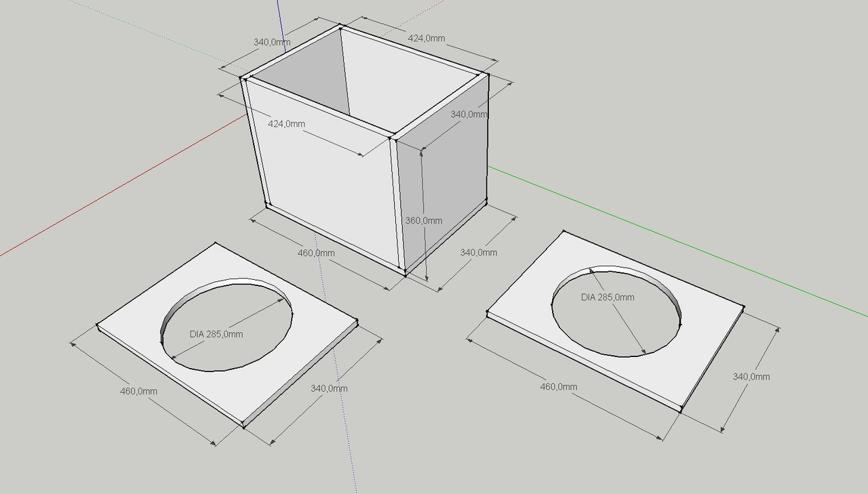Image resolution: width=868 pixels, height=494 pixels.
Task: Click DIA 285,0mm label on right panel
Action: [608, 297]
